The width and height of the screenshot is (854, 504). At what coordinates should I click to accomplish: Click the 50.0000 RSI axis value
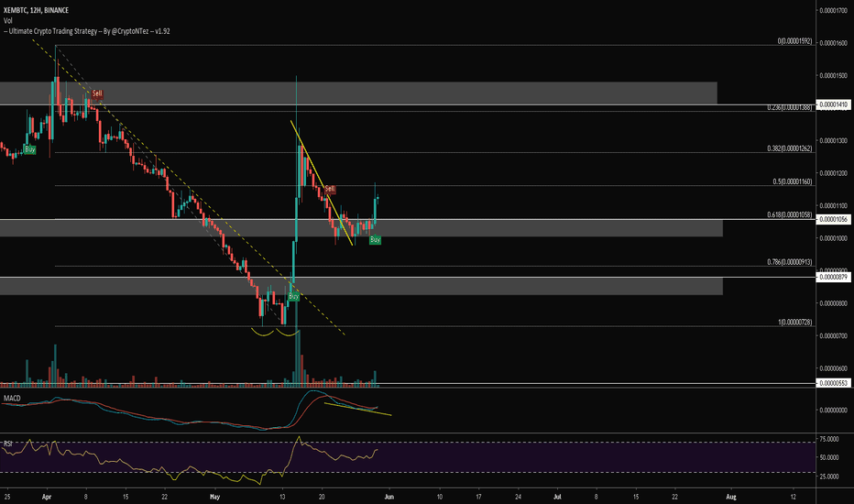(828, 457)
